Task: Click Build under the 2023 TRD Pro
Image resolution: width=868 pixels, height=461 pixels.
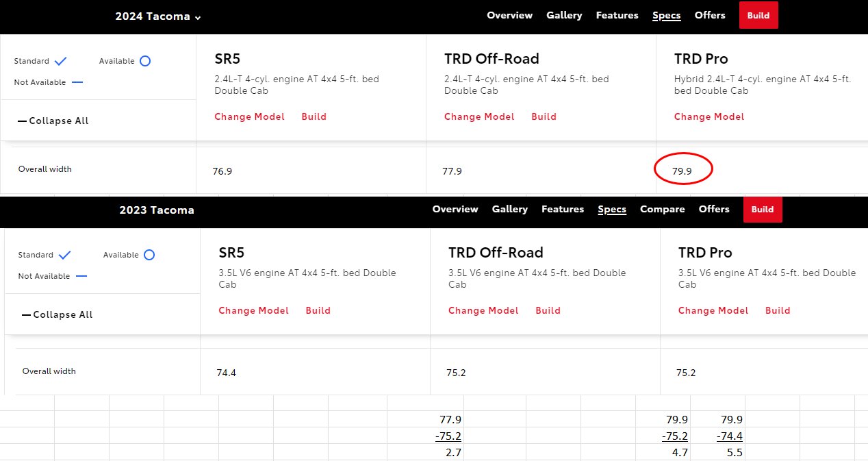Action: (778, 310)
